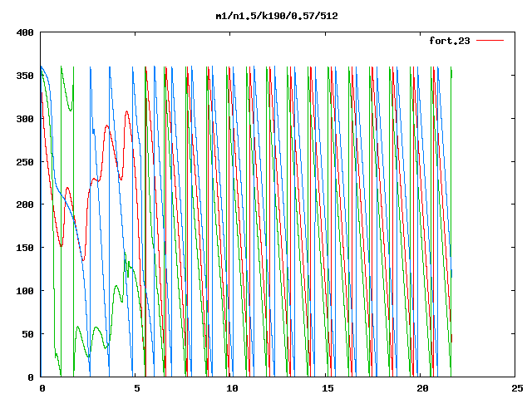Click x-axis label 10
Screen dimensions: 532x399
pos(232,388)
